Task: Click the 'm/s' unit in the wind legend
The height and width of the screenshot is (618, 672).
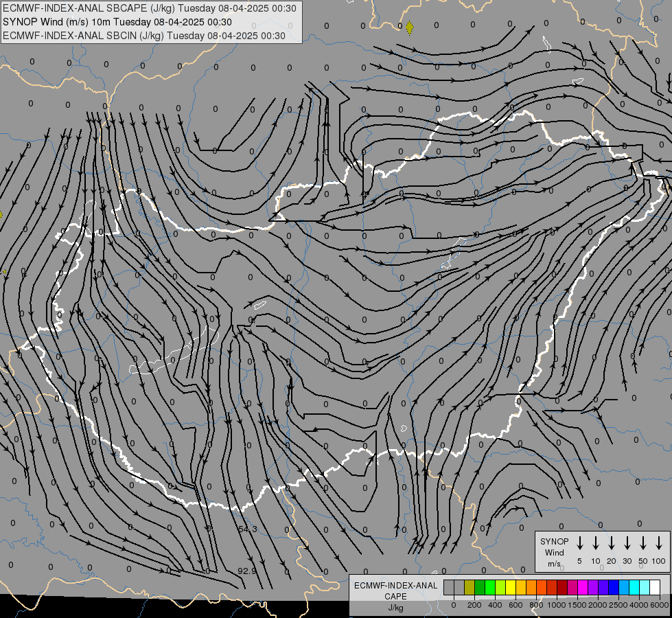Action: (x=554, y=564)
